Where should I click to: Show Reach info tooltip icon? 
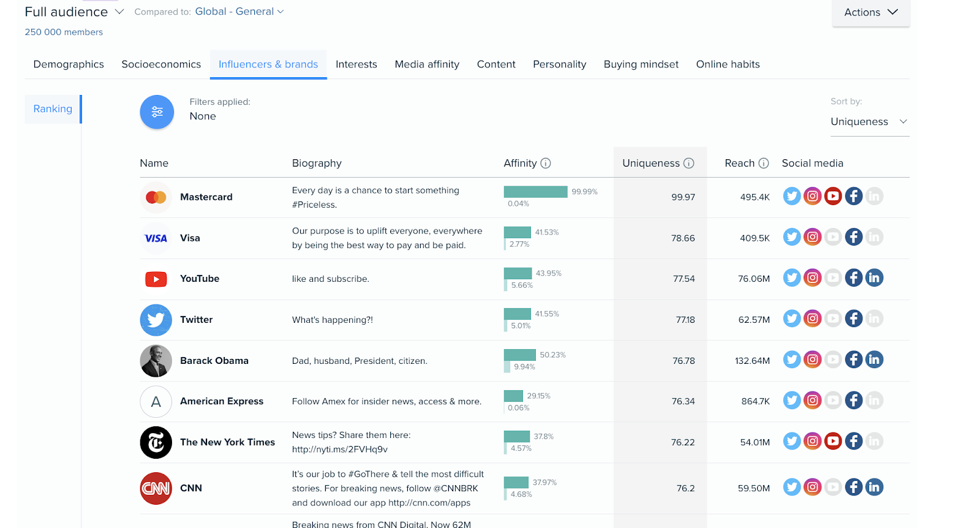pyautogui.click(x=764, y=163)
